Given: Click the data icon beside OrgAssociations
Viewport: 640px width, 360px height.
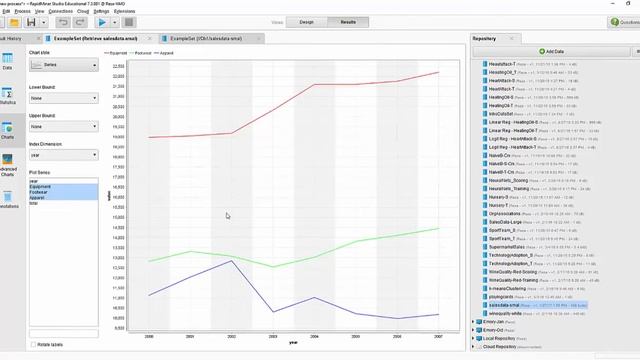Looking at the screenshot, I should 485,213.
